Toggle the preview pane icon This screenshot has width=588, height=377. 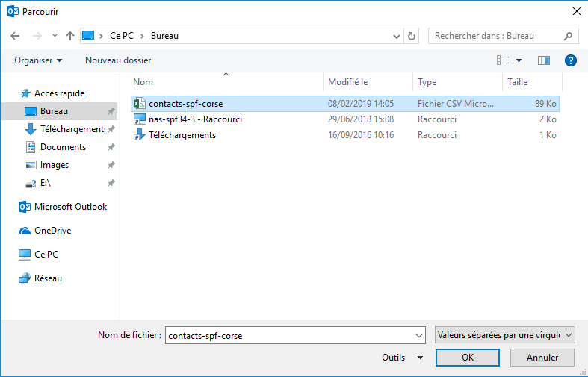543,60
